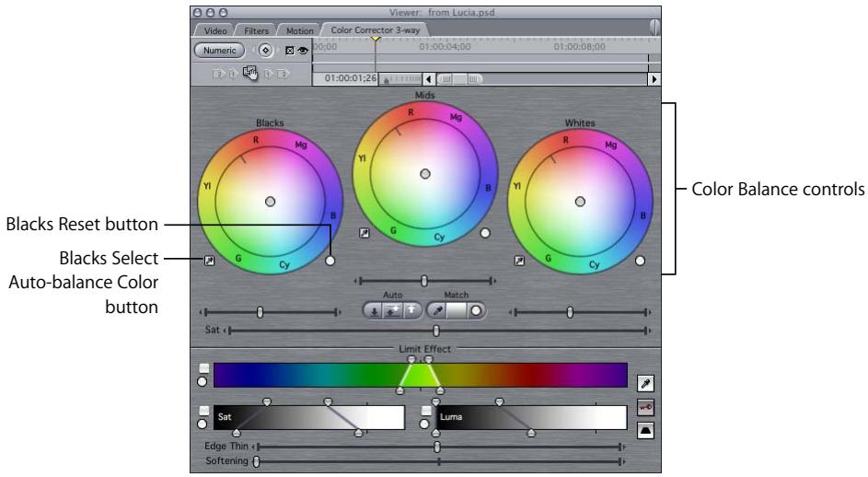Viewport: 868px width, 477px height.
Task: Copy to 1st clip forward
Action: (x=269, y=73)
